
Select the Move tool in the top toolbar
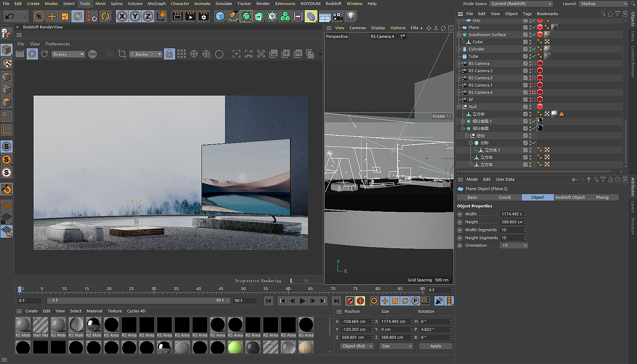[52, 16]
